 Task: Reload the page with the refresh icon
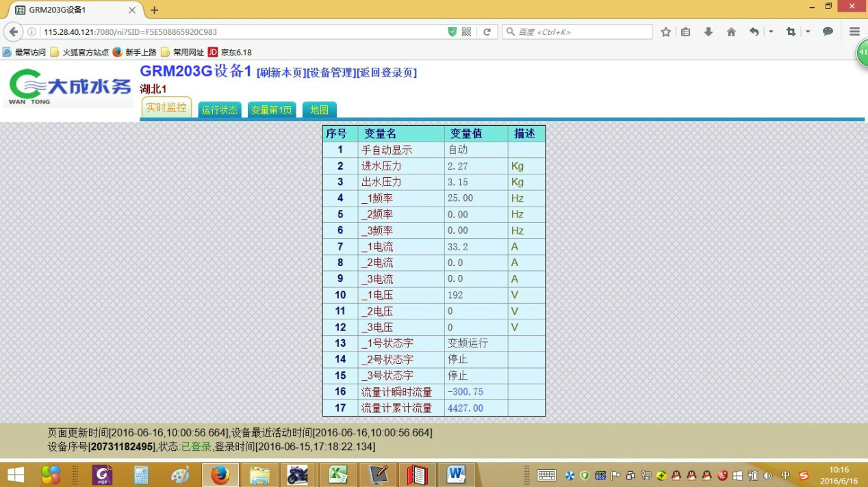(487, 32)
